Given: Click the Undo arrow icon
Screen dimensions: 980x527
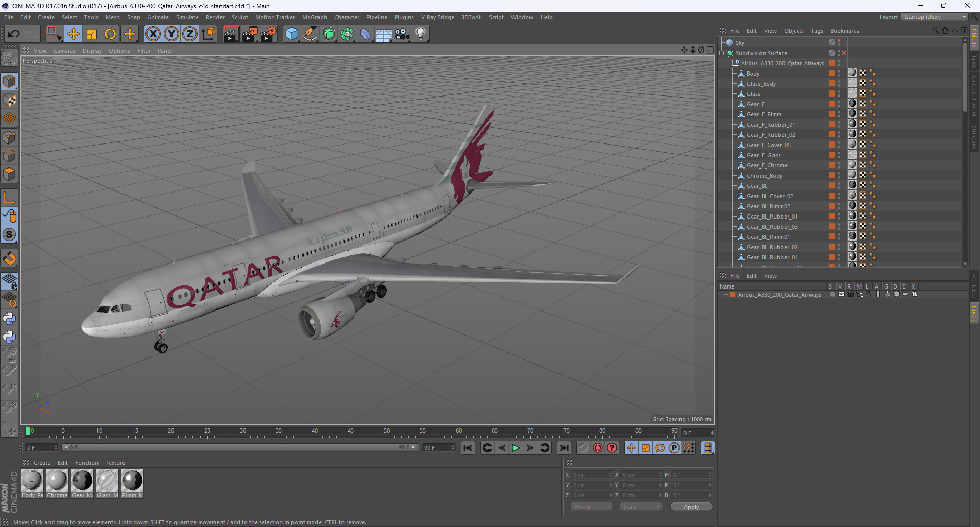Looking at the screenshot, I should click(x=13, y=34).
